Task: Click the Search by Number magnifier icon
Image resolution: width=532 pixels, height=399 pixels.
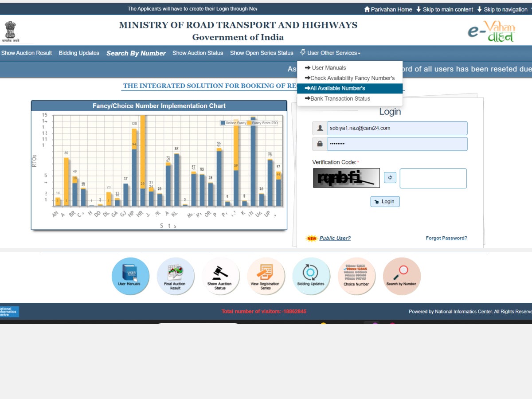Action: pyautogui.click(x=401, y=276)
